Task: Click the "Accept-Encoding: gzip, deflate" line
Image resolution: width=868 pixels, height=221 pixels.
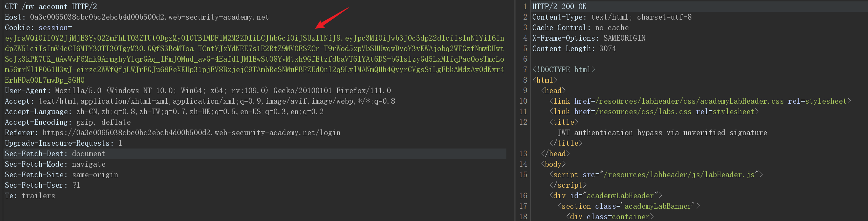Action: coord(68,122)
